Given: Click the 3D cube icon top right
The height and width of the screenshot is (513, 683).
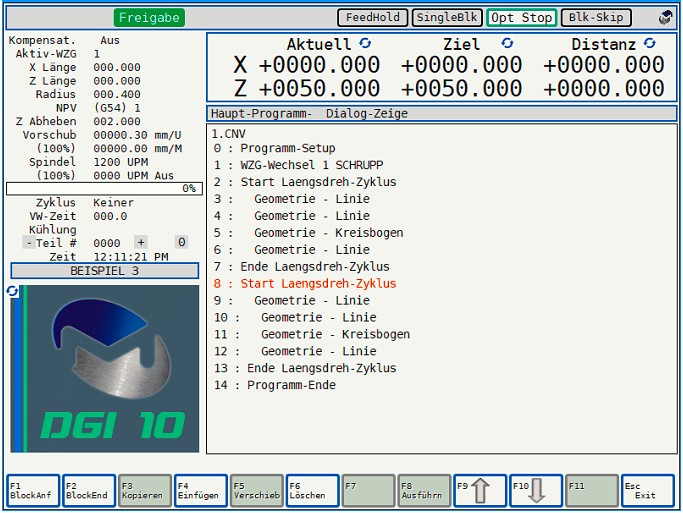Looking at the screenshot, I should [665, 18].
